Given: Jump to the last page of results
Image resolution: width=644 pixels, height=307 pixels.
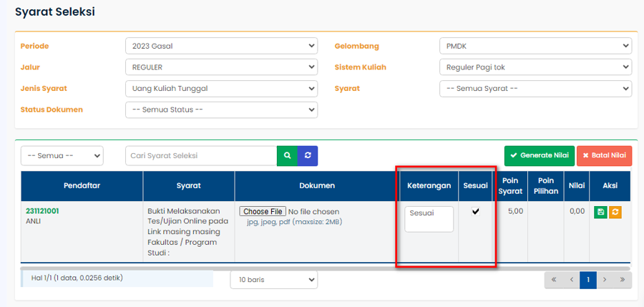Looking at the screenshot, I should pos(622,280).
